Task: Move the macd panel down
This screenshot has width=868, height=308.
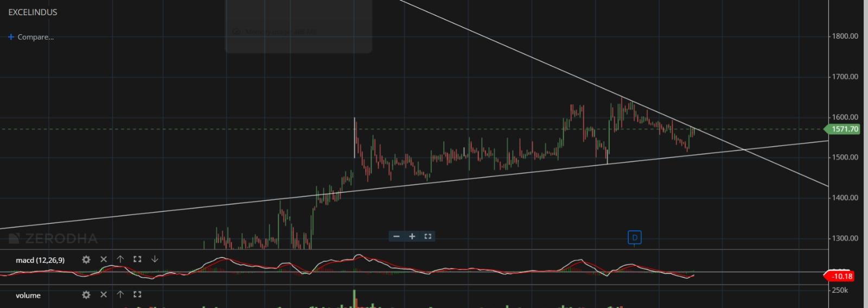Action: 155,260
